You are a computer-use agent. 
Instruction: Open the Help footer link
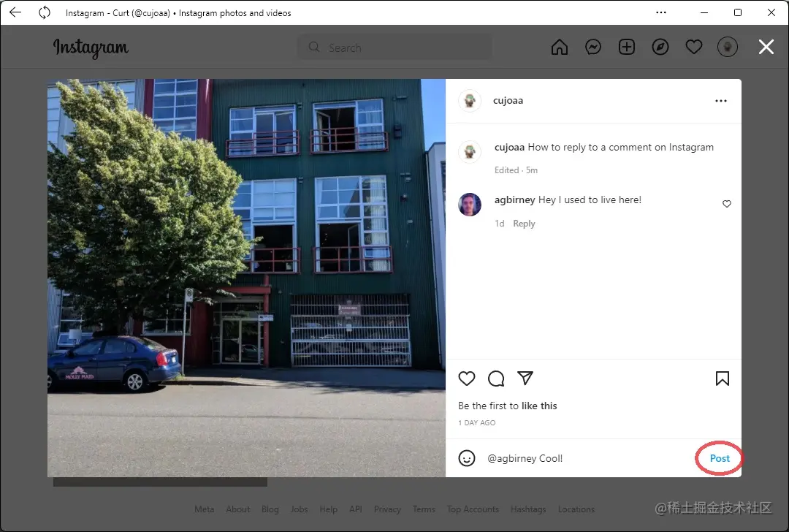click(329, 509)
